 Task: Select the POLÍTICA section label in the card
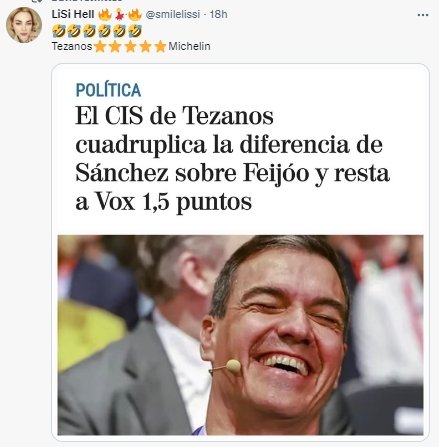click(x=108, y=90)
